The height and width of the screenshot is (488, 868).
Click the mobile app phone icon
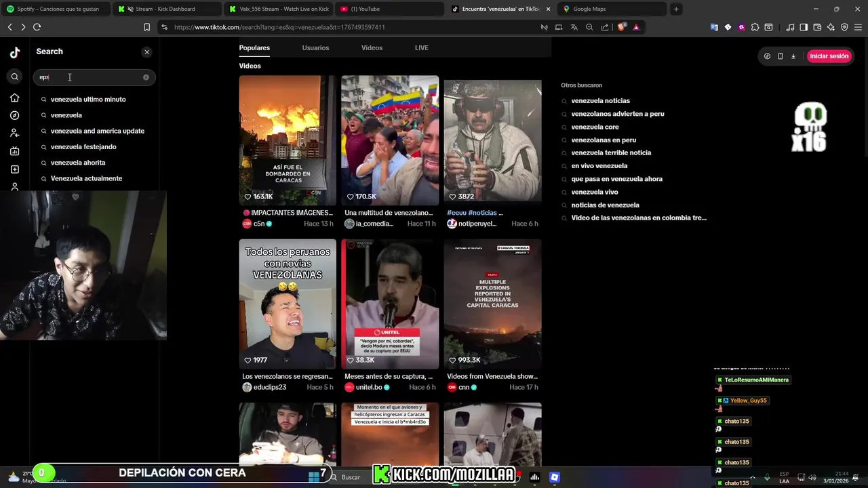(x=780, y=56)
